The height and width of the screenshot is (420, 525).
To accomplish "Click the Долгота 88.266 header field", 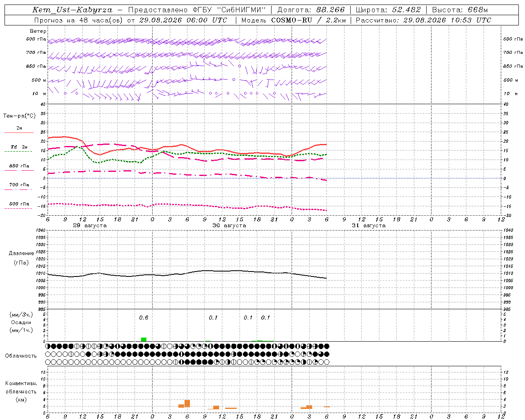I will (x=311, y=10).
